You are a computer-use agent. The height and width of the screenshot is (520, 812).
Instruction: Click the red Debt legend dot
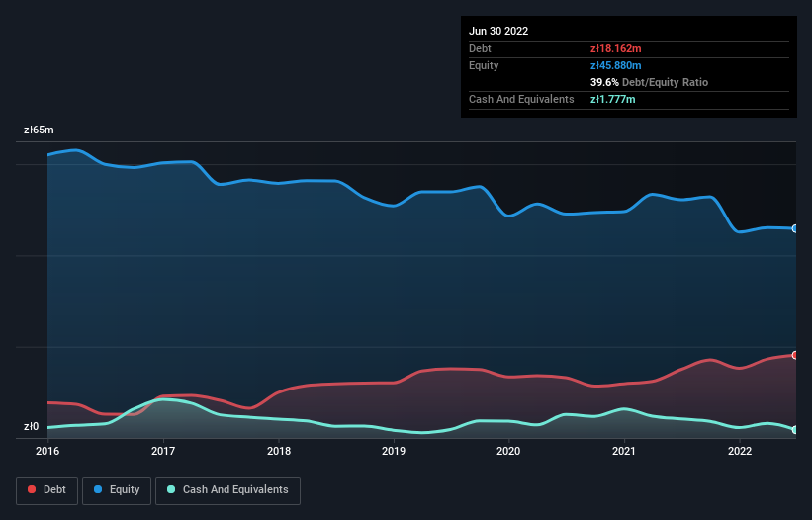click(x=32, y=489)
